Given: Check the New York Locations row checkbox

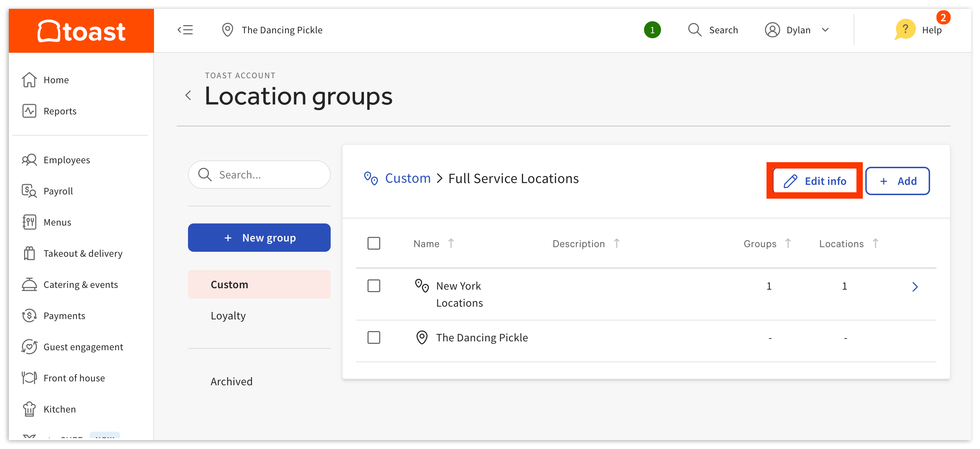Looking at the screenshot, I should [x=374, y=286].
